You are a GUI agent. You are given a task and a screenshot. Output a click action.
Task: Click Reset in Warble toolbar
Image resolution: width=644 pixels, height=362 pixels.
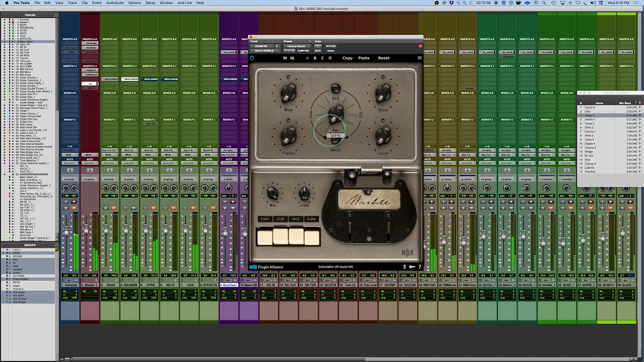pyautogui.click(x=384, y=58)
